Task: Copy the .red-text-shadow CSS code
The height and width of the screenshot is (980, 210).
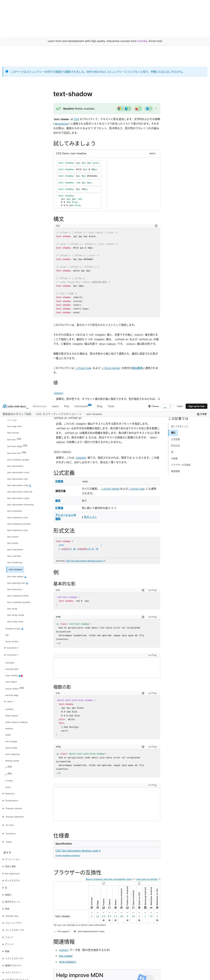Action: click(143, 590)
